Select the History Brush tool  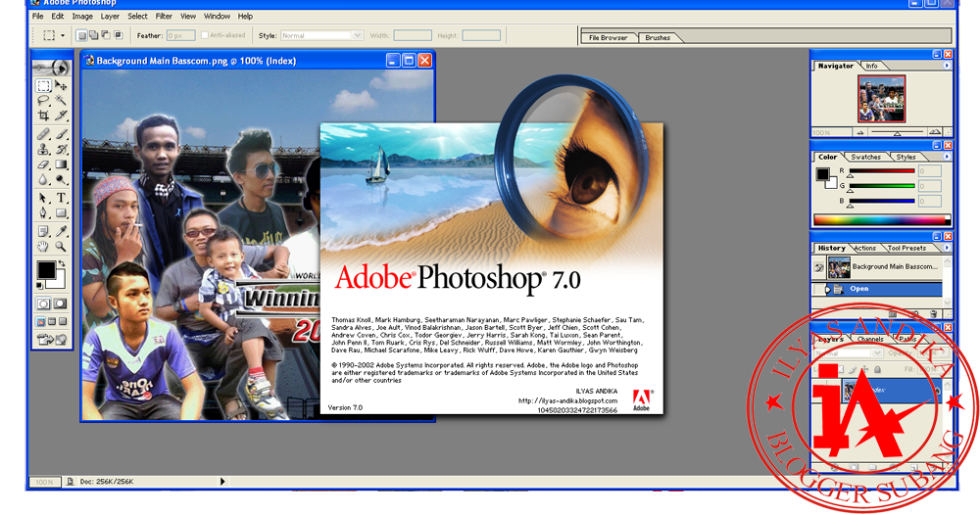point(61,149)
